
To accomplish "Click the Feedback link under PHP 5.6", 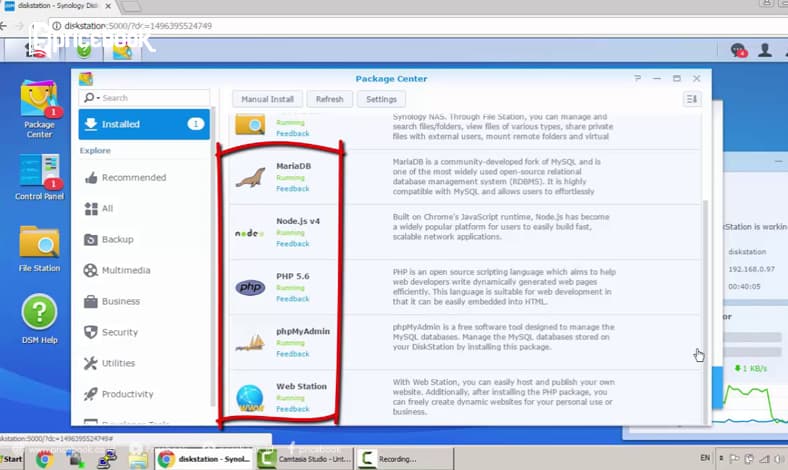I will click(x=292, y=299).
